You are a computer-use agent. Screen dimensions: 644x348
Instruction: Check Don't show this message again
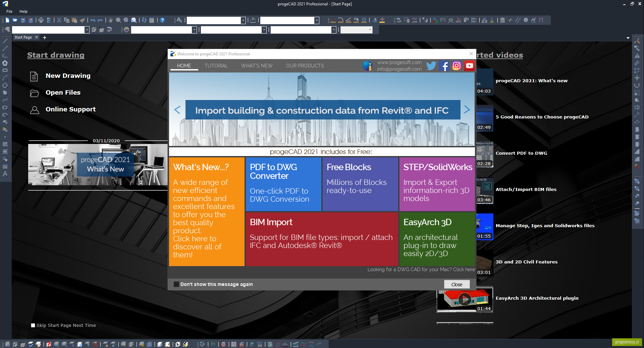pyautogui.click(x=176, y=284)
